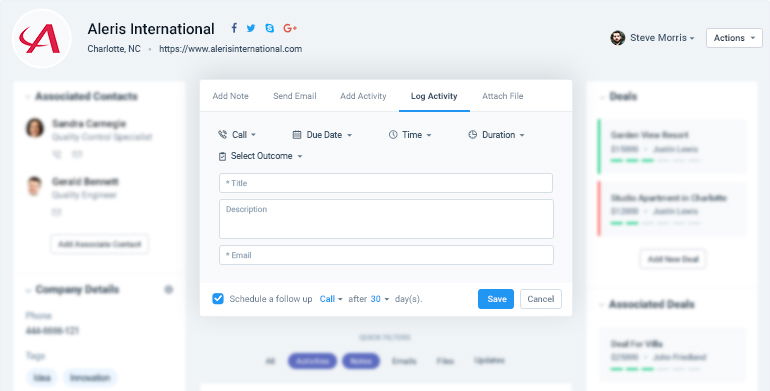Open the Skype contact icon
The width and height of the screenshot is (770, 391).
tap(270, 28)
